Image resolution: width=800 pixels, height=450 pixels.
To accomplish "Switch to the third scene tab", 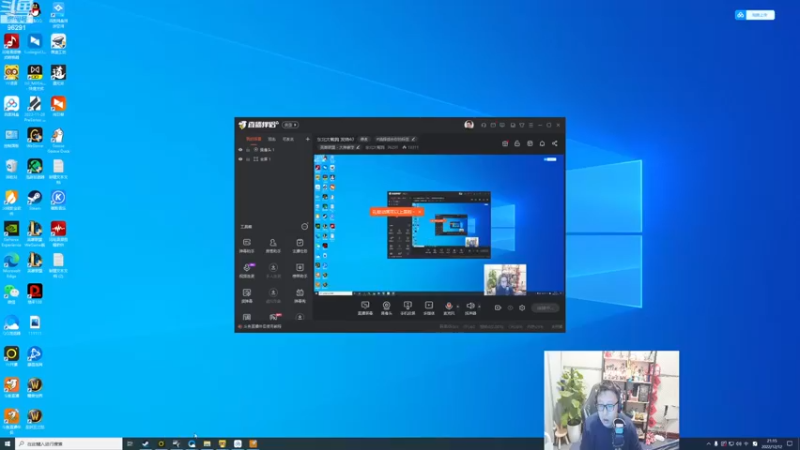I will [288, 139].
